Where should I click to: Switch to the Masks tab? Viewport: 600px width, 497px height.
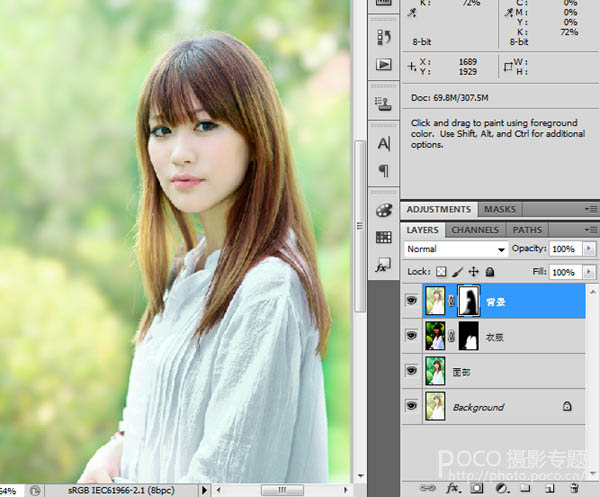(500, 209)
